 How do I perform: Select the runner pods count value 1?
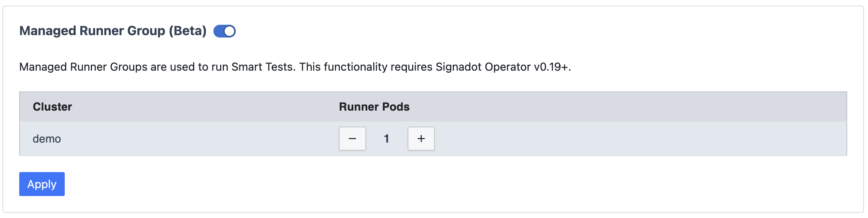386,139
